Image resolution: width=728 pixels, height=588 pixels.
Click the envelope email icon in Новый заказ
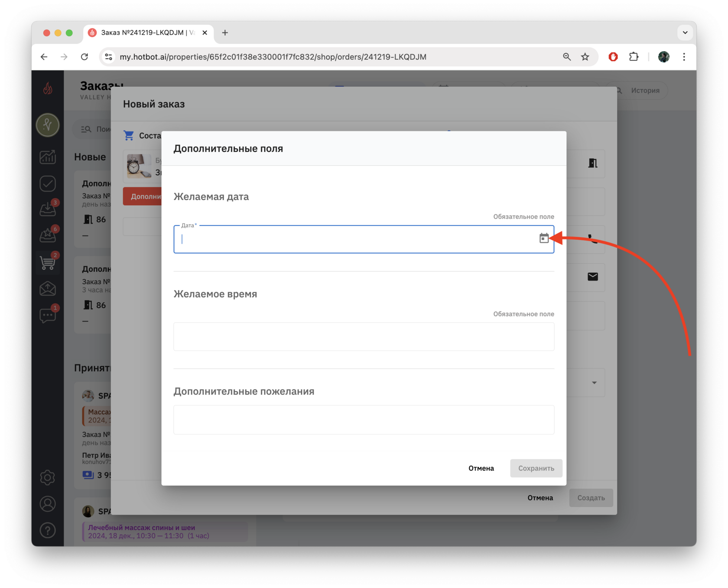(593, 277)
